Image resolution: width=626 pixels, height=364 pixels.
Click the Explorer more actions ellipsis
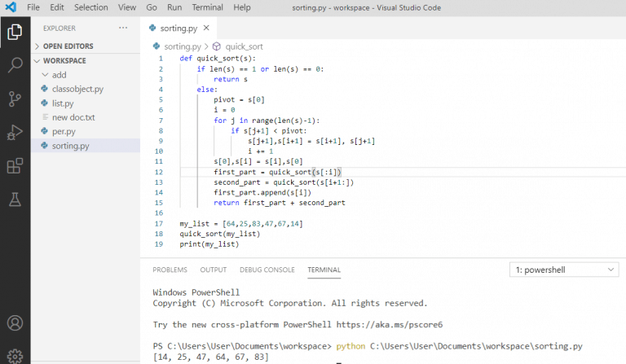tap(123, 28)
